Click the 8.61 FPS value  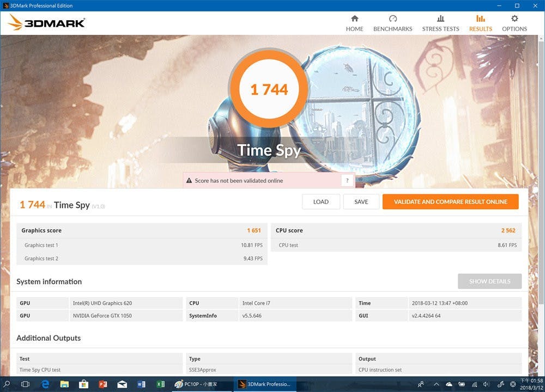tap(507, 245)
